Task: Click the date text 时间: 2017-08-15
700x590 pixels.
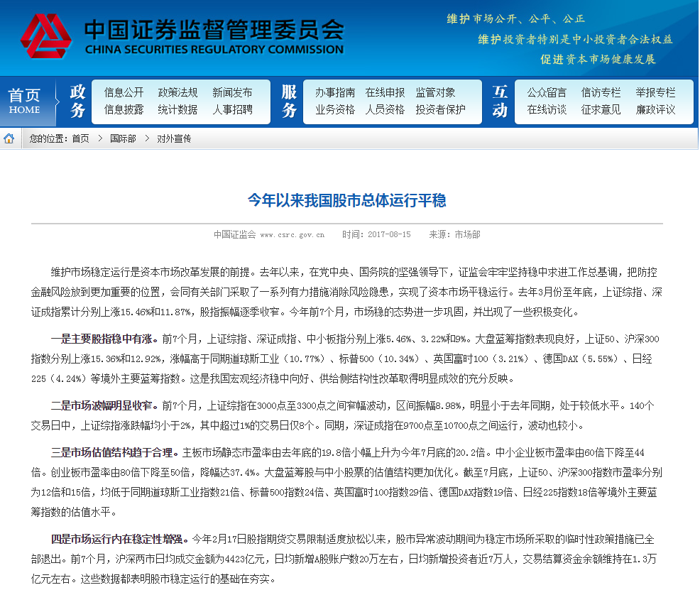Action: coord(376,235)
